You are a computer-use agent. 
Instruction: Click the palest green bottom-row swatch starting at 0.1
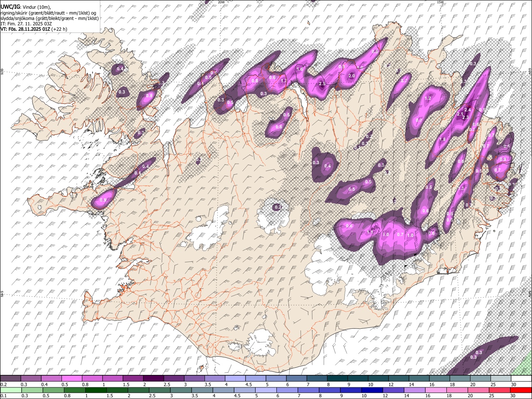11,390
